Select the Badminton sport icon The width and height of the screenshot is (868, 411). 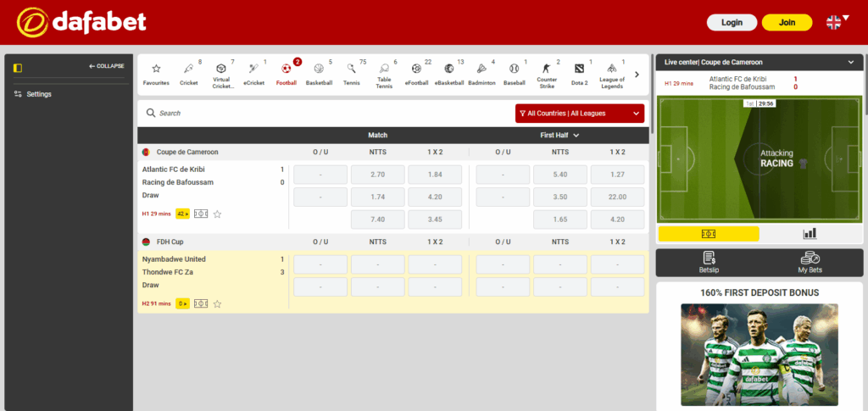(481, 74)
